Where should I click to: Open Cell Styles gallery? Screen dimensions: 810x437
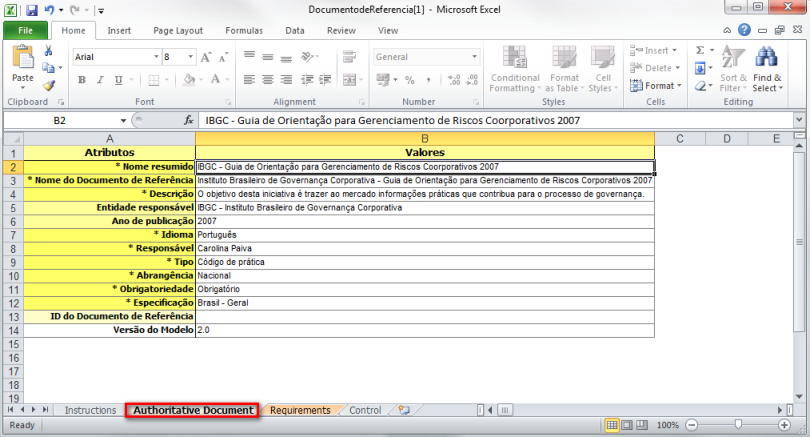click(603, 69)
